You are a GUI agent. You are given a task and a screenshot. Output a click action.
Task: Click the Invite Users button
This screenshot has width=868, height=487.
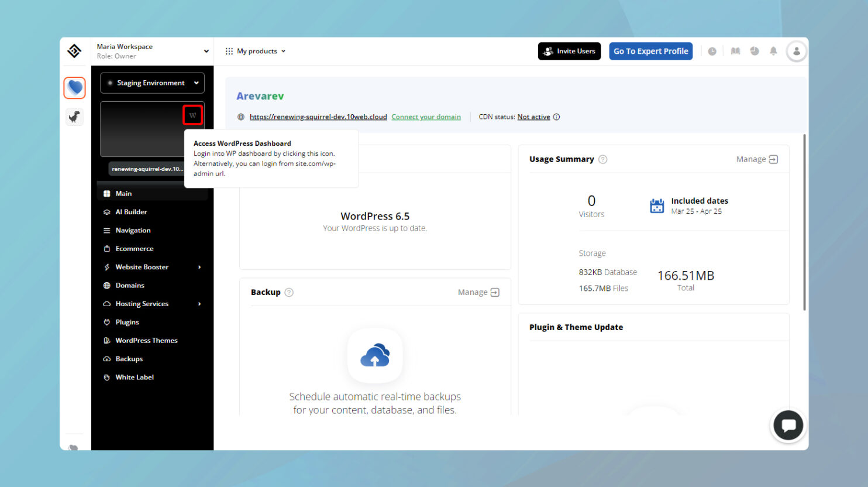tap(569, 51)
